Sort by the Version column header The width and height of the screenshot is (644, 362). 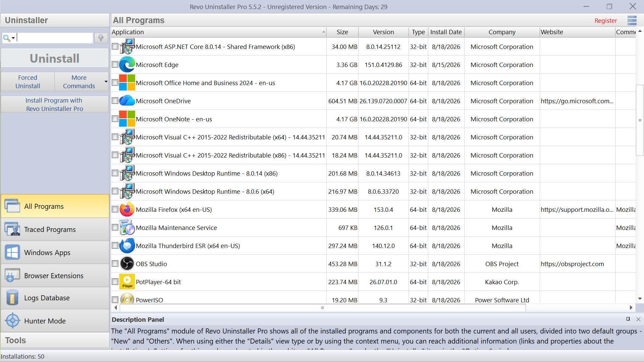point(383,32)
